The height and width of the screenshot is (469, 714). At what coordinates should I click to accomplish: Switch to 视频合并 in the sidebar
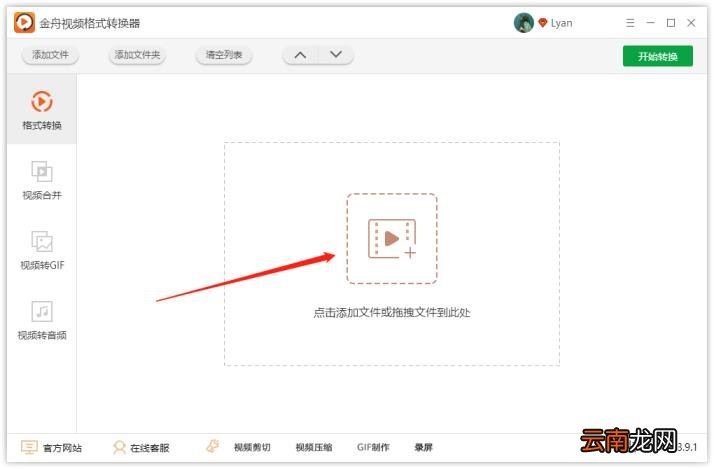(x=41, y=180)
